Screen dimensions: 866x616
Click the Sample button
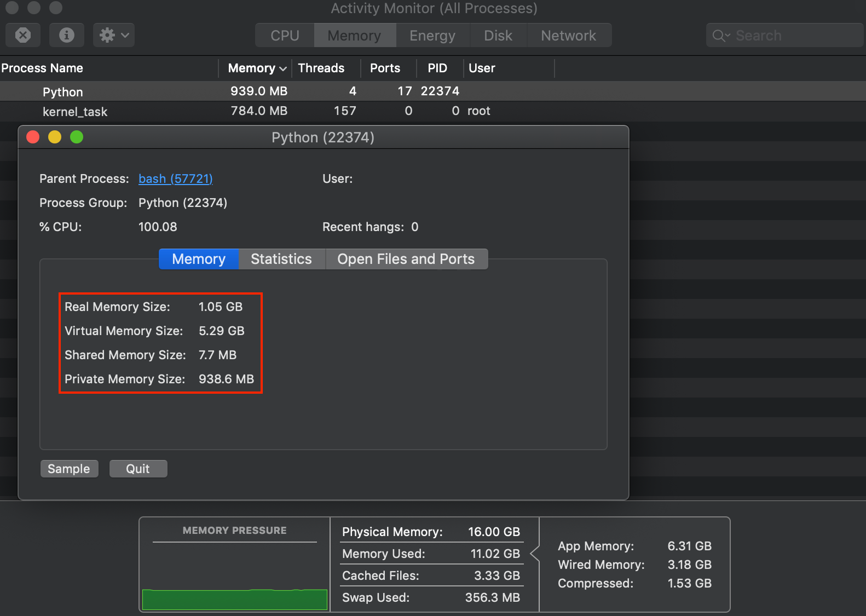click(69, 469)
